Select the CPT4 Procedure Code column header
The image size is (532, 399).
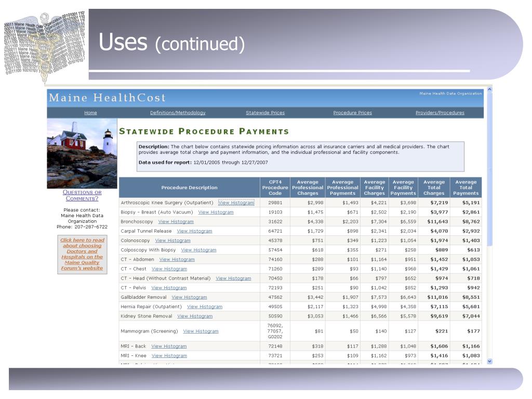pyautogui.click(x=275, y=188)
